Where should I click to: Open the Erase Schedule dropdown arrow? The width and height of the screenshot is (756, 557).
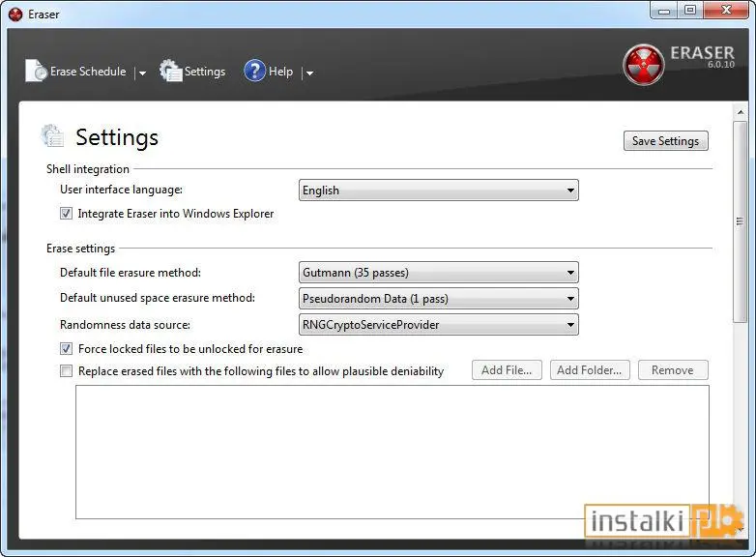point(142,73)
